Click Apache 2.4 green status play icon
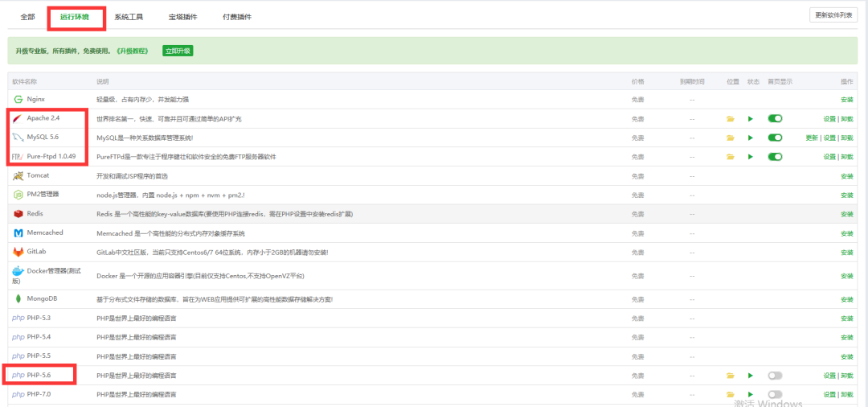Viewport: 868px width, 407px height. [751, 118]
